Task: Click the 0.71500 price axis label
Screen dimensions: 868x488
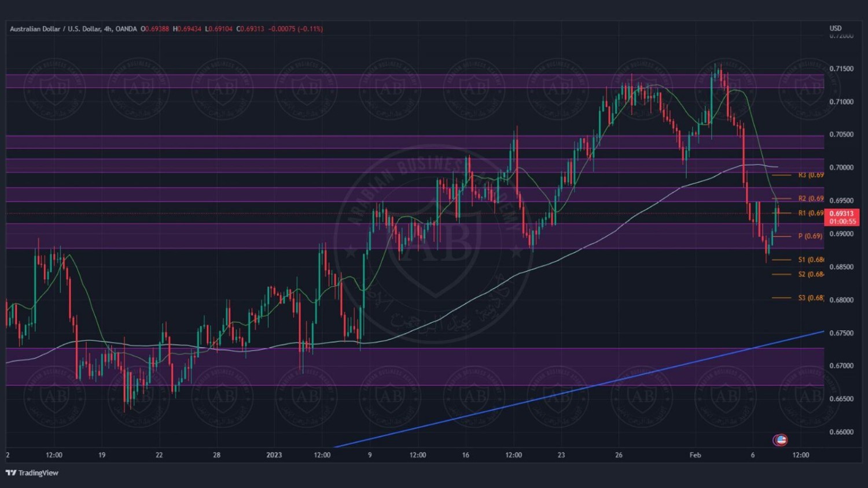Action: coord(841,69)
